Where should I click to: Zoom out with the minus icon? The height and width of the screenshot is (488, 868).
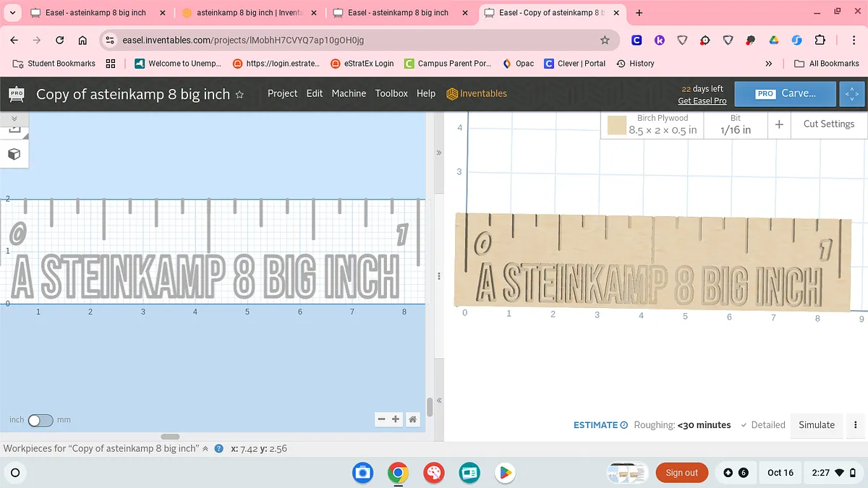pos(383,419)
